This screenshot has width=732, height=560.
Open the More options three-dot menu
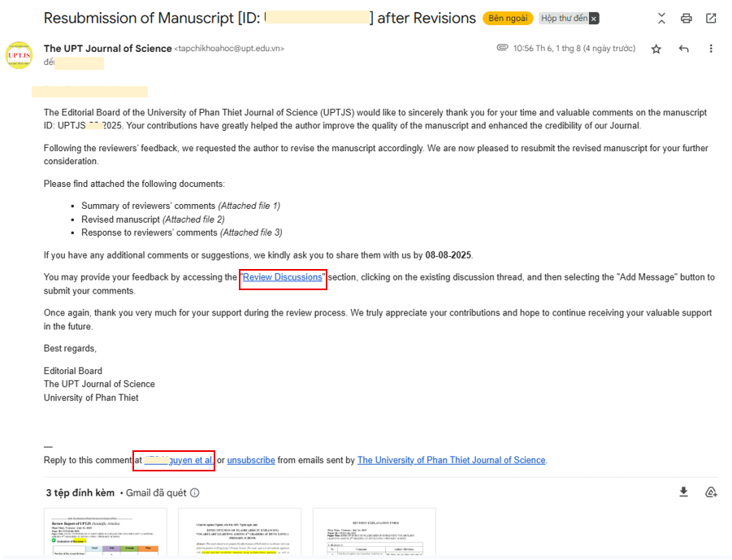(x=711, y=49)
